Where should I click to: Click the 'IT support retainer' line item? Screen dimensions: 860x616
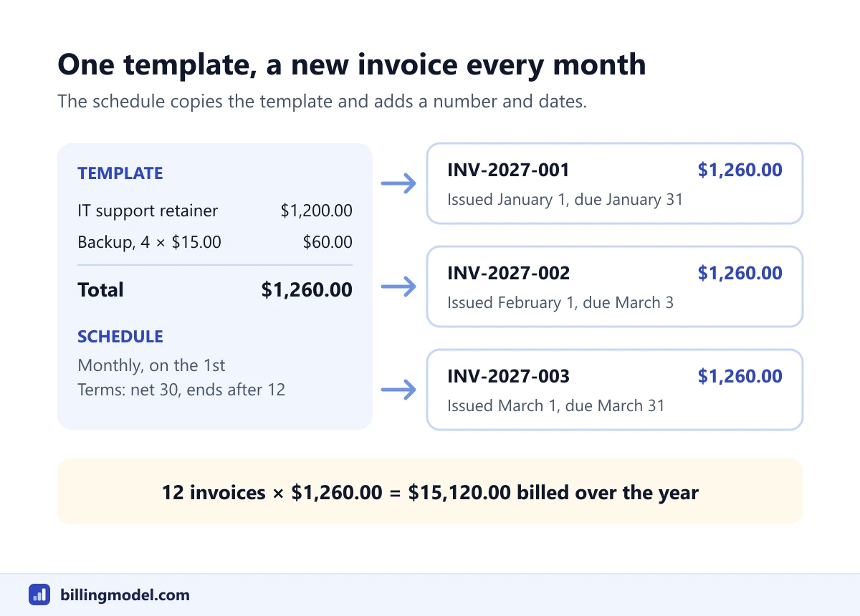tap(148, 211)
